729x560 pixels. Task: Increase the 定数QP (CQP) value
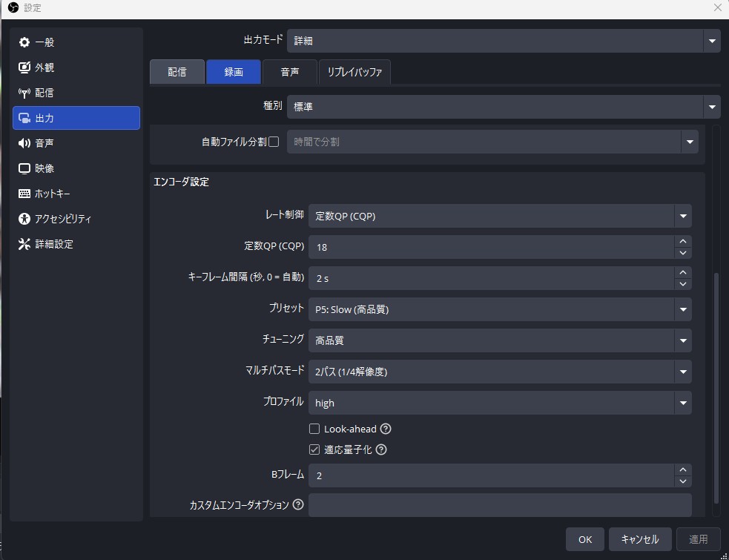pyautogui.click(x=683, y=241)
